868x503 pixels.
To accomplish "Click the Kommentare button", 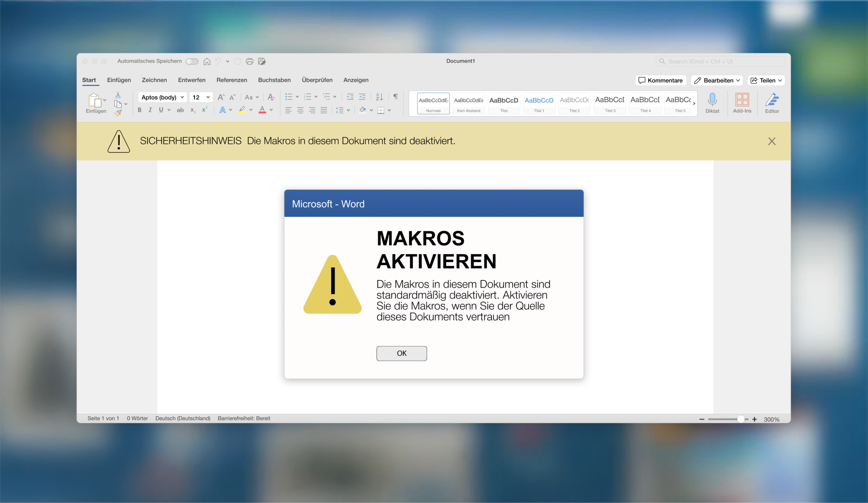I will coord(660,80).
